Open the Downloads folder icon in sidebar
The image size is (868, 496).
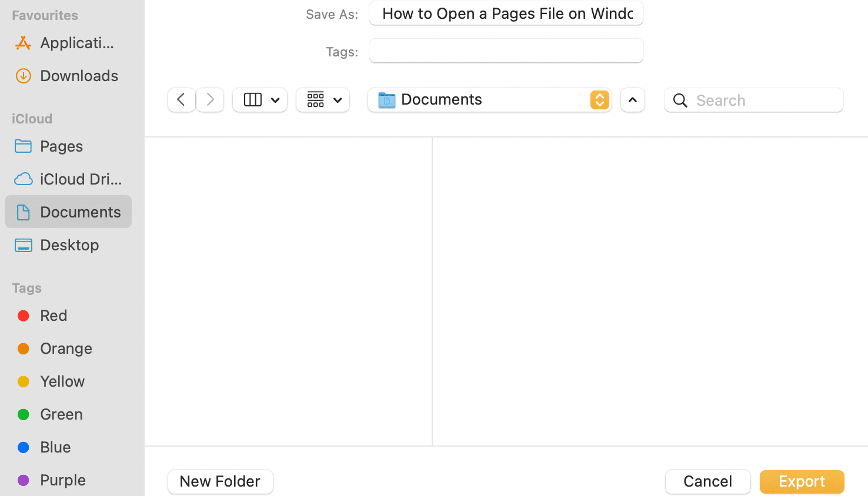tap(24, 76)
